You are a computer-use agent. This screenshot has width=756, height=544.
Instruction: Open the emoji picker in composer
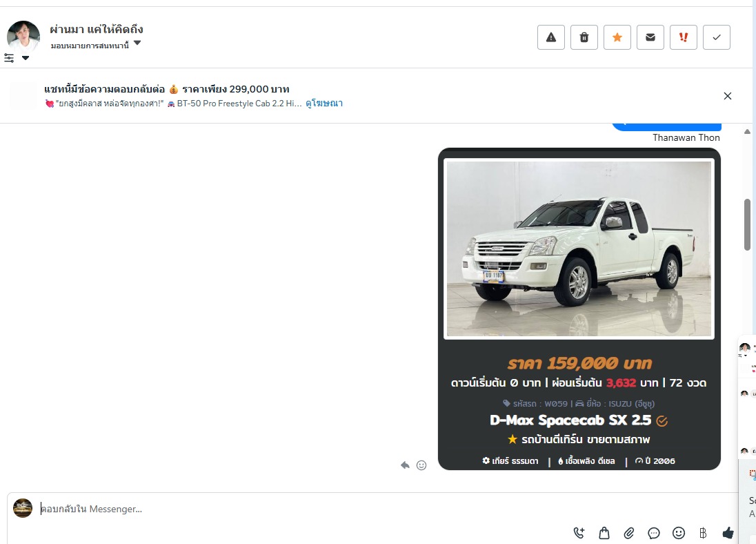[678, 533]
